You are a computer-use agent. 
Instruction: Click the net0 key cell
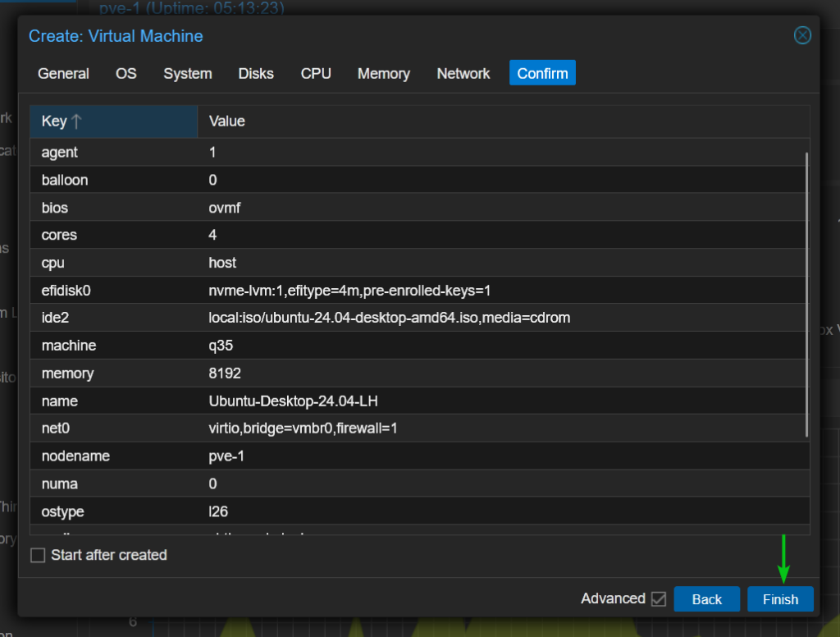point(56,428)
